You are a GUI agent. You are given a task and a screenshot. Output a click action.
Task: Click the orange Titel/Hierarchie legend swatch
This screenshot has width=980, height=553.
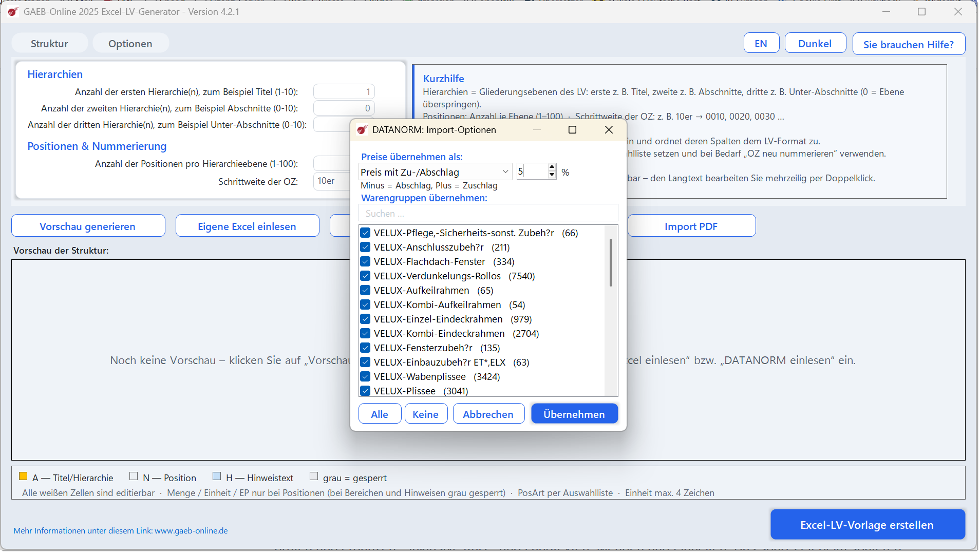point(23,476)
